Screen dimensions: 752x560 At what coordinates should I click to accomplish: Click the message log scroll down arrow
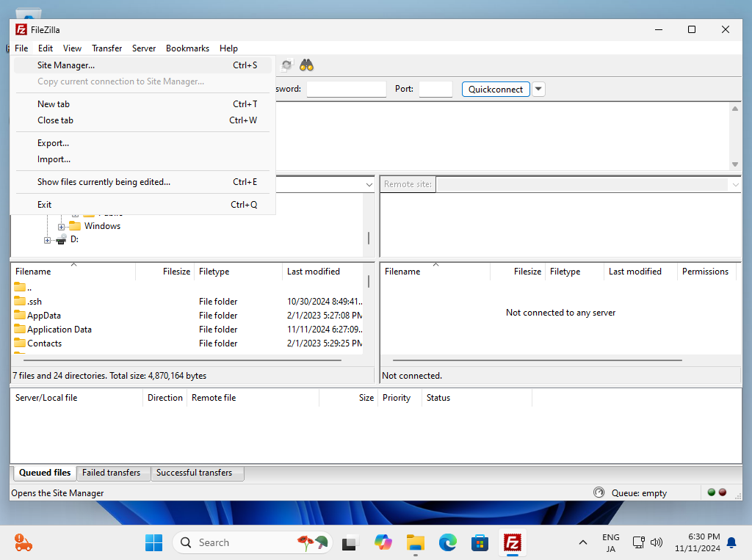click(x=734, y=164)
